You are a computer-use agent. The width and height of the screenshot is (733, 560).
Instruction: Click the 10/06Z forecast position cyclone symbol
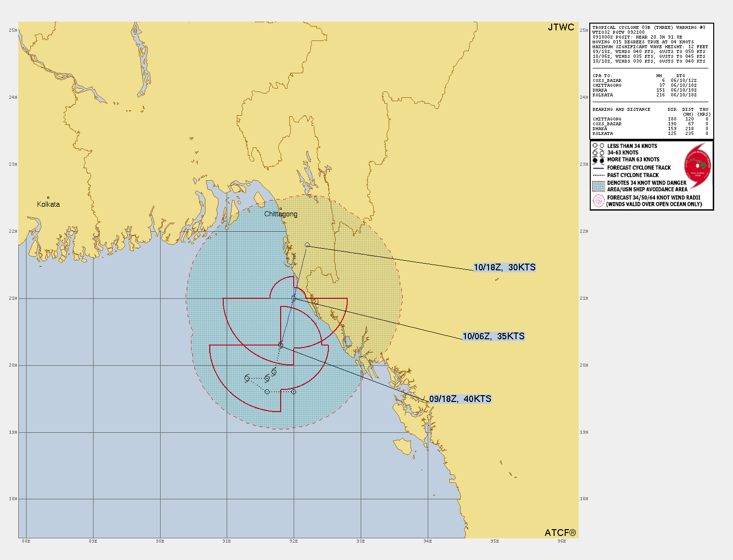[294, 298]
